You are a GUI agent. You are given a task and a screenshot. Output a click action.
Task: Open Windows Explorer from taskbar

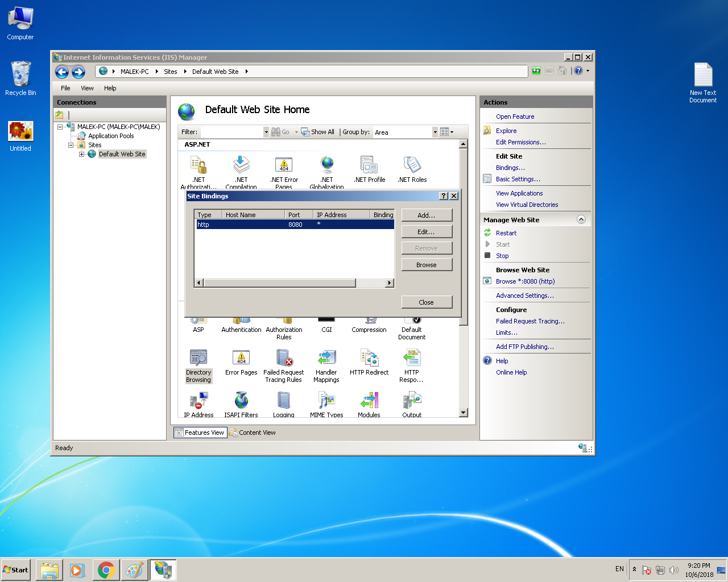click(49, 569)
